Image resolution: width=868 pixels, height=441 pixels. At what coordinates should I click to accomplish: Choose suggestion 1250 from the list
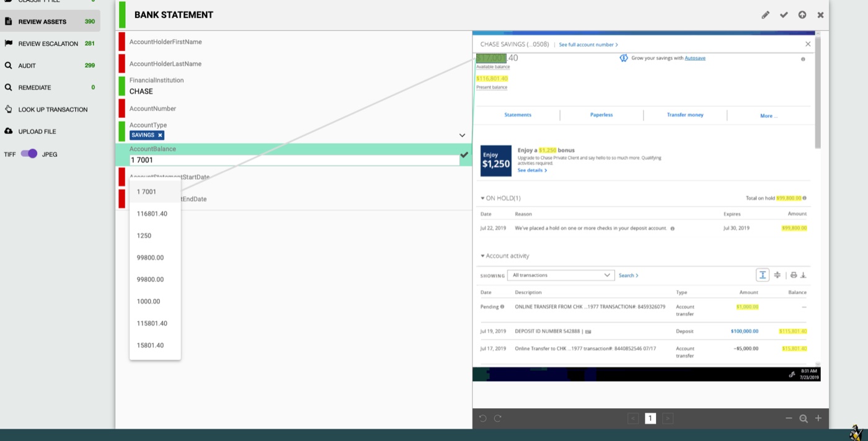coord(155,236)
